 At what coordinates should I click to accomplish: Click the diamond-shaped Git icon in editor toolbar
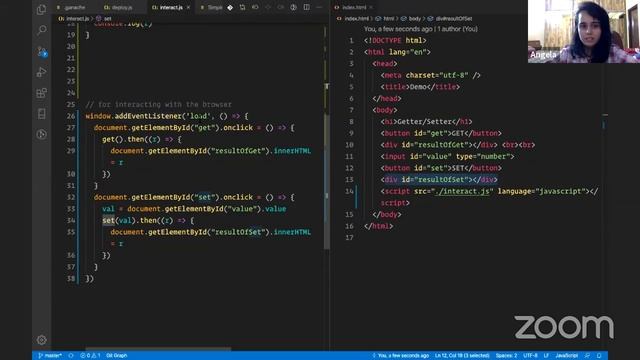coord(230,7)
